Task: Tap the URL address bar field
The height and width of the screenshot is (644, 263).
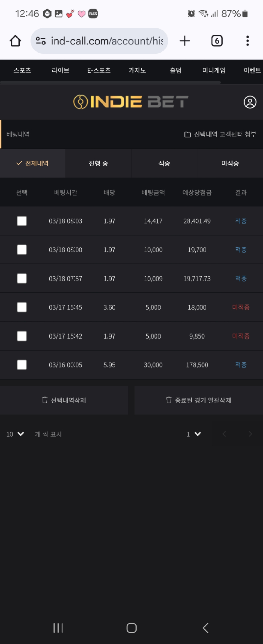Action: tap(99, 41)
